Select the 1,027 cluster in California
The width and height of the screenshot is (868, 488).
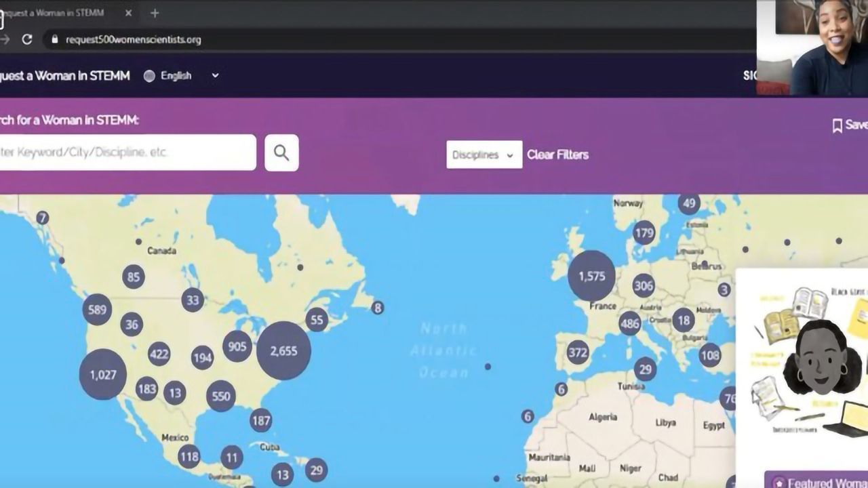(x=103, y=374)
